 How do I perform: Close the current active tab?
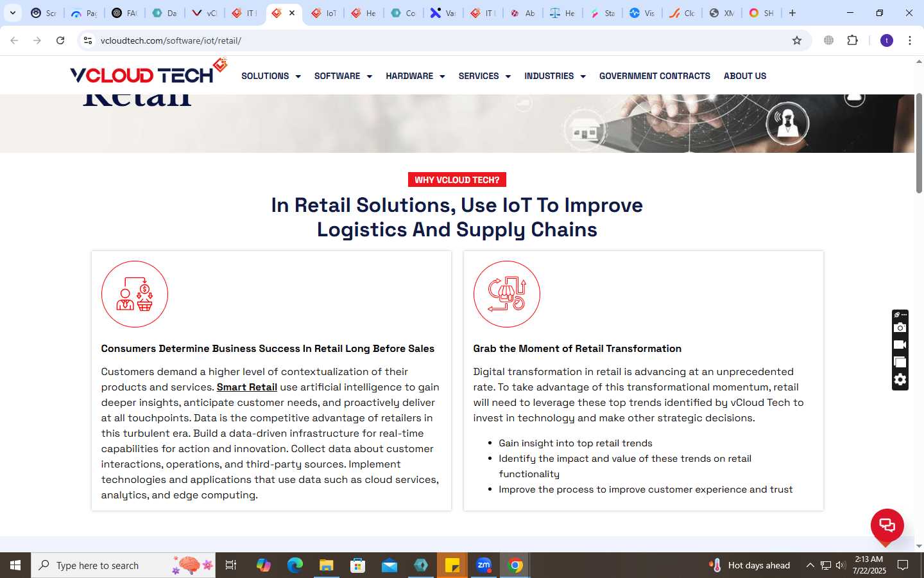pyautogui.click(x=292, y=13)
